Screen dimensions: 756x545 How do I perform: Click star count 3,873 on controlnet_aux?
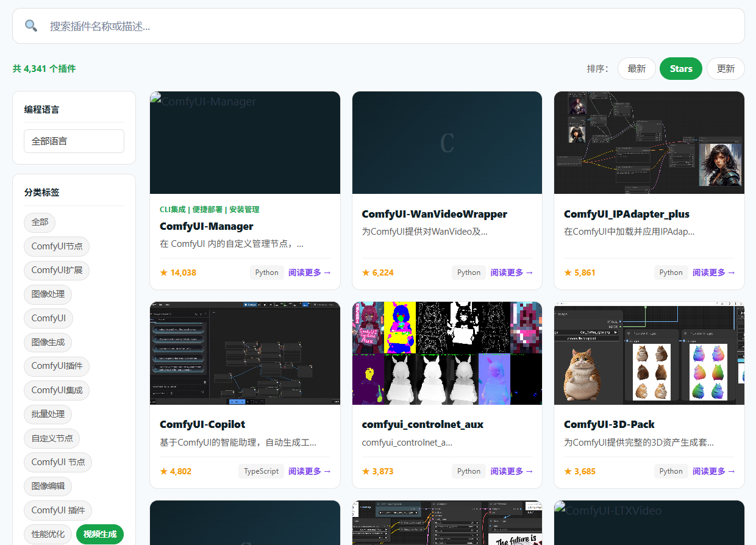(x=378, y=471)
